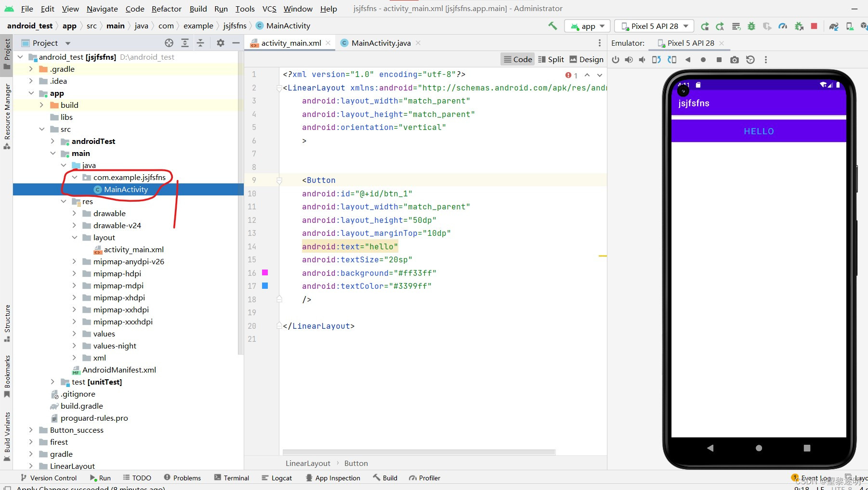Open the VCS menu

[269, 9]
